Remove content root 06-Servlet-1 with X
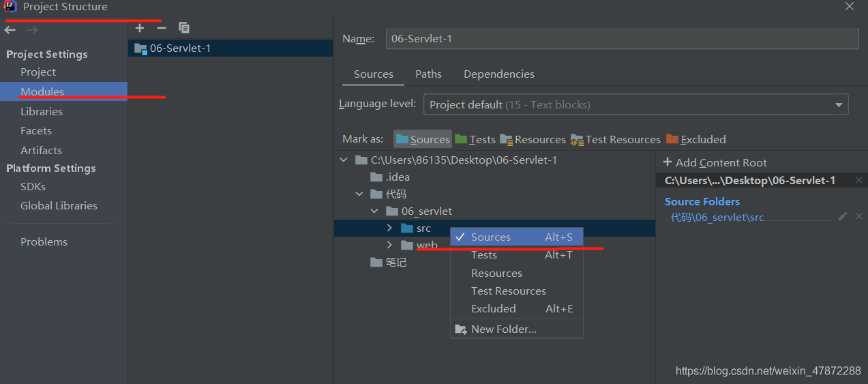Screen dimensions: 868x384 [859, 180]
